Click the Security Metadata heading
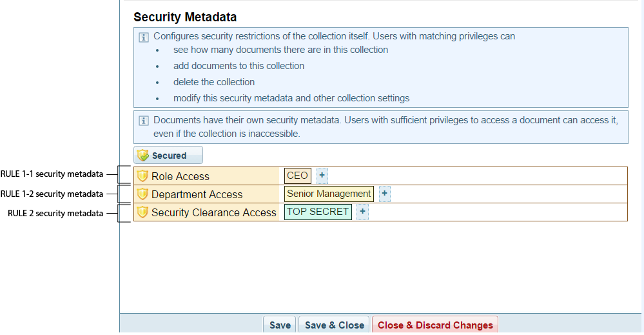 [185, 17]
